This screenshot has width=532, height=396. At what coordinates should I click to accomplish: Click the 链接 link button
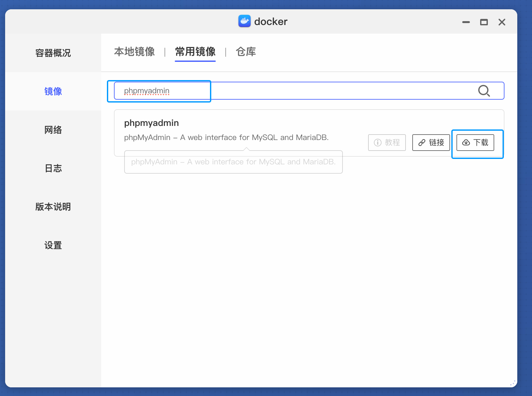tap(431, 143)
